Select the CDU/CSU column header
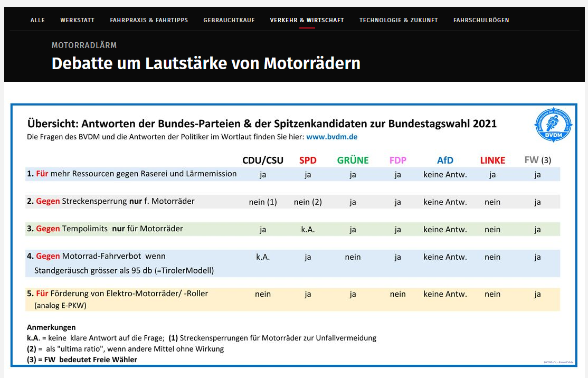This screenshot has width=588, height=378. click(263, 160)
